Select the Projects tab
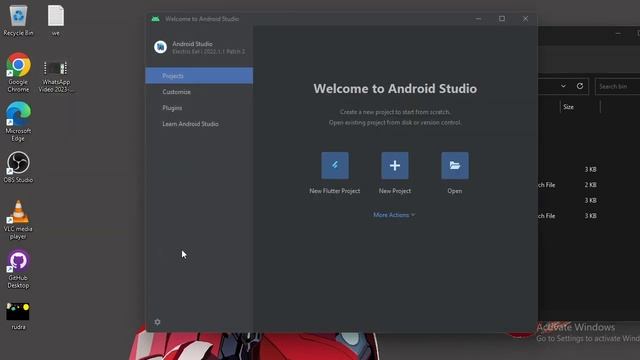 199,76
